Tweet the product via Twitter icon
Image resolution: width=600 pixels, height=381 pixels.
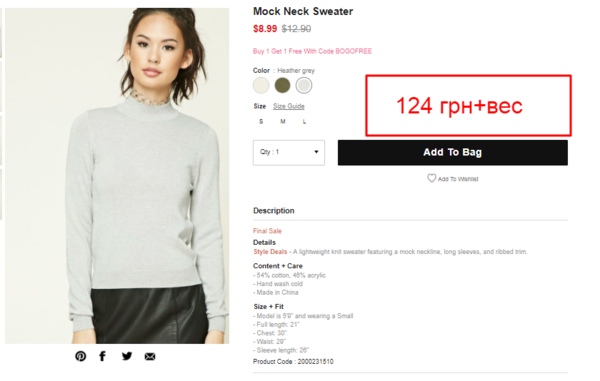[x=127, y=356]
